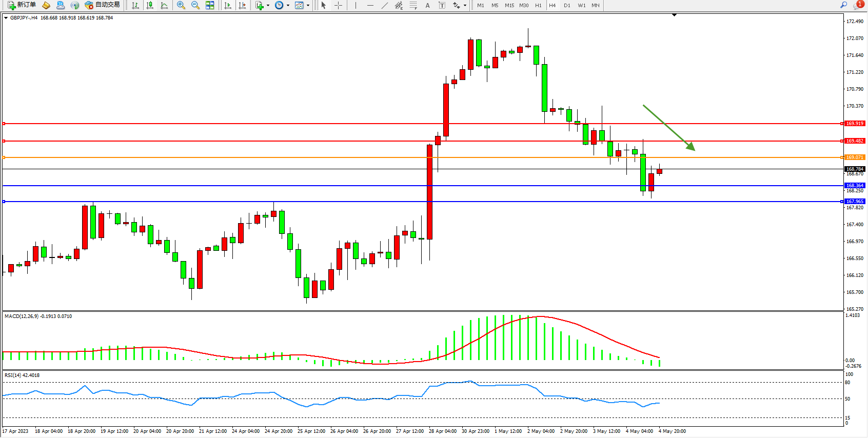The height and width of the screenshot is (438, 868).
Task: Select the text label tool (A)
Action: tap(427, 5)
